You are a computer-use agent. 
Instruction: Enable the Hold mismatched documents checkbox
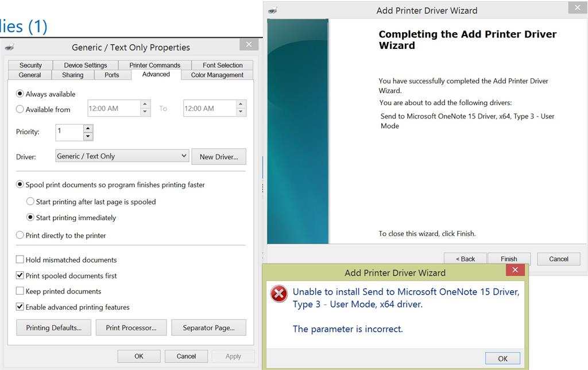pos(19,260)
